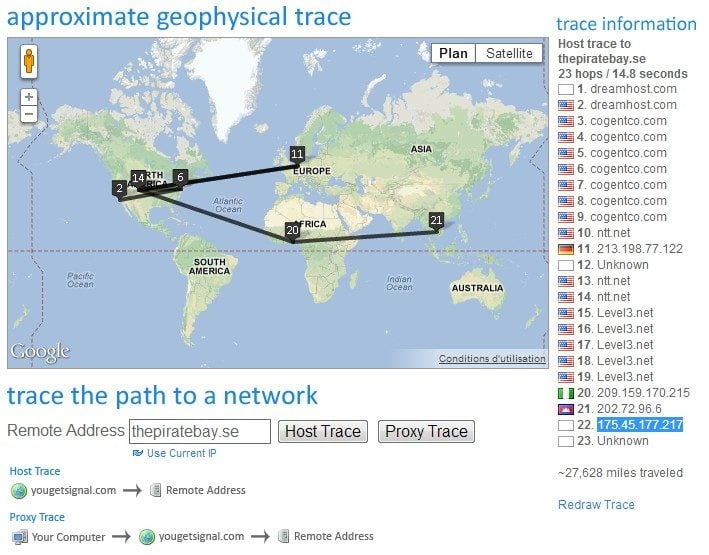Click the Google logo on the map

[x=40, y=352]
